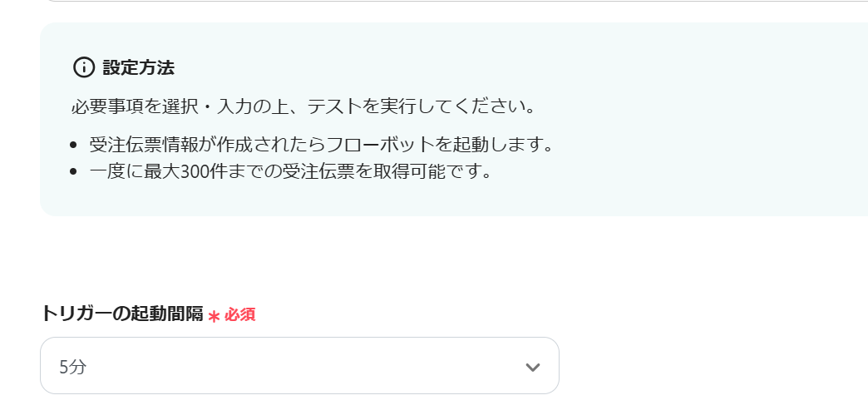This screenshot has height=415, width=868.
Task: Click the bullet text starting 一度に最大300件
Action: pyautogui.click(x=291, y=172)
